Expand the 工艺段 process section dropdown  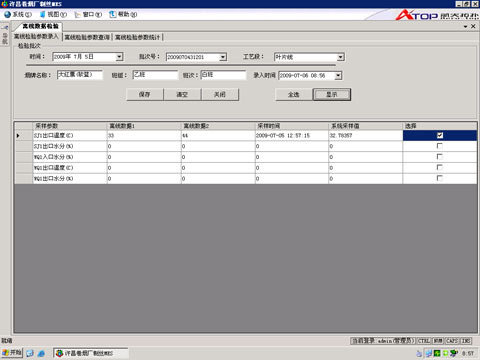click(340, 57)
